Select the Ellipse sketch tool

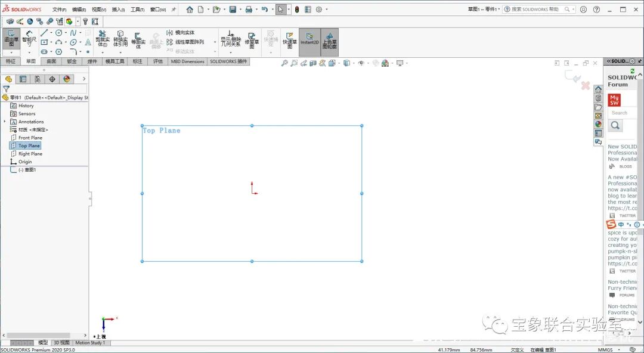tap(73, 42)
